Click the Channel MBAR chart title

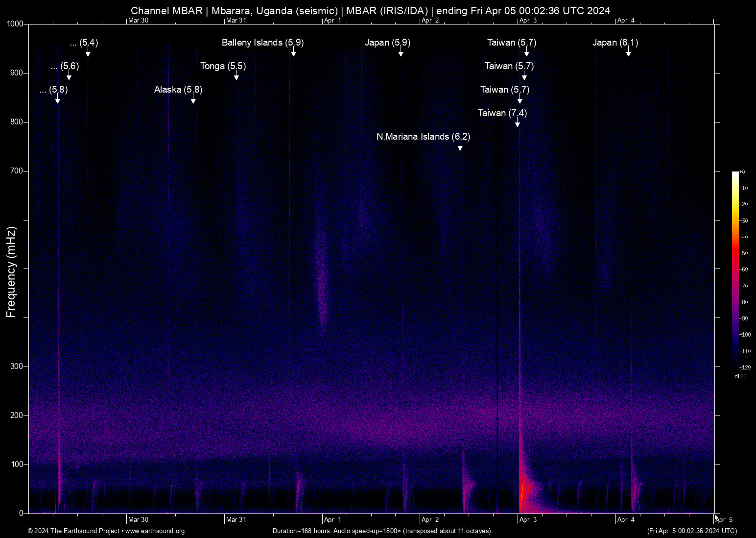(x=370, y=11)
